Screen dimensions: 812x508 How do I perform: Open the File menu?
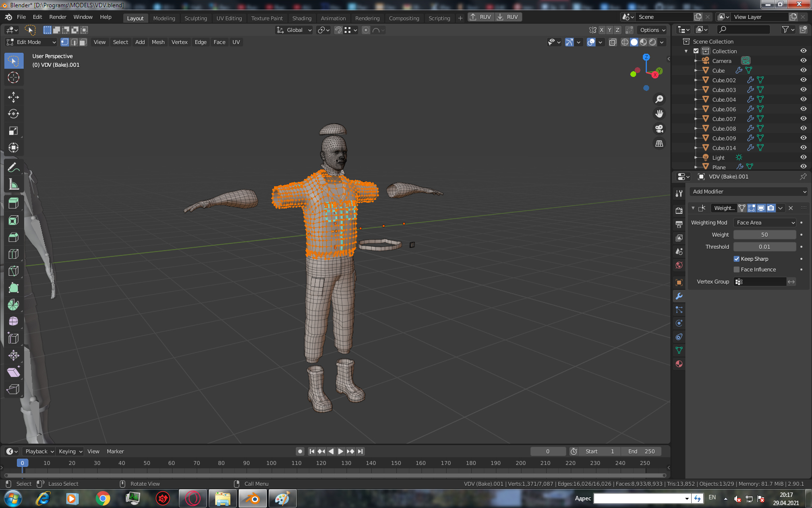point(21,17)
